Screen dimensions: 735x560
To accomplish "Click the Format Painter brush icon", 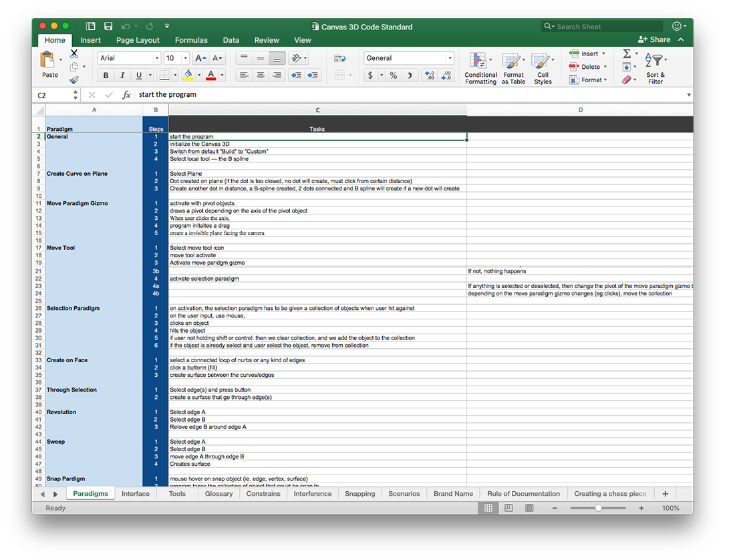I will click(x=74, y=80).
